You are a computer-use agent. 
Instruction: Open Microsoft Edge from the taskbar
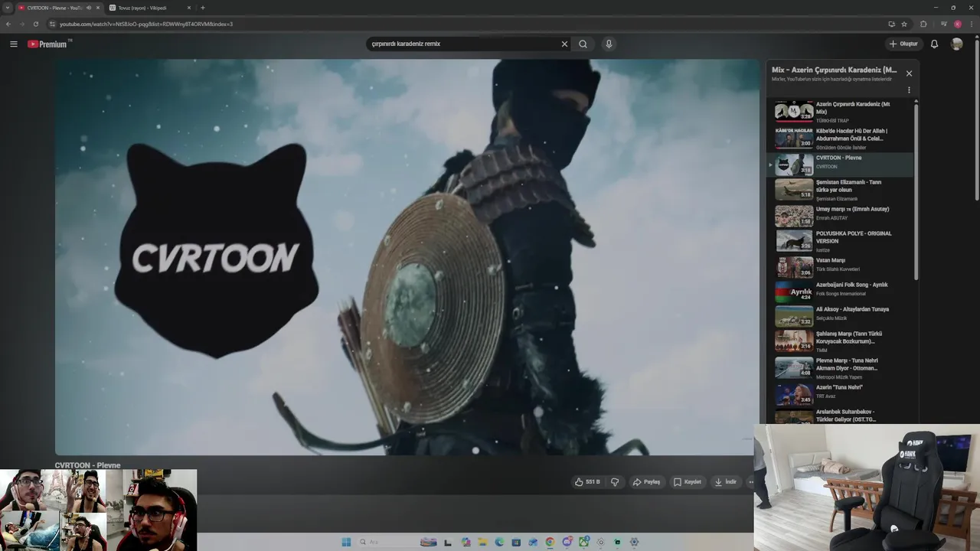(x=499, y=542)
